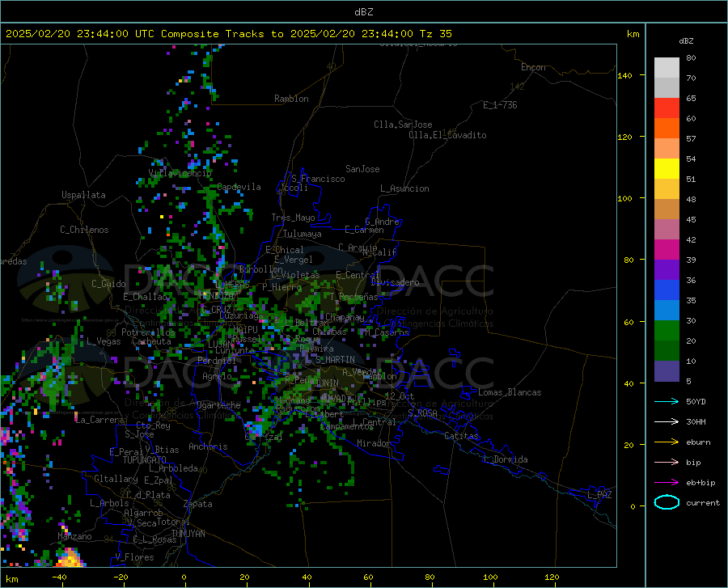Click the 'TUNUYAN' map label
Image resolution: width=728 pixels, height=588 pixels.
188,534
